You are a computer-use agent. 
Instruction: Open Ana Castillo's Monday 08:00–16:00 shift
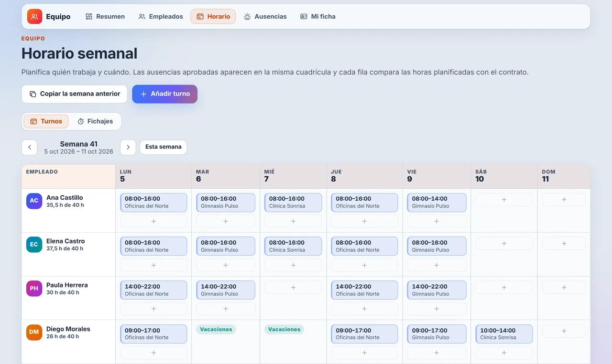(x=153, y=203)
